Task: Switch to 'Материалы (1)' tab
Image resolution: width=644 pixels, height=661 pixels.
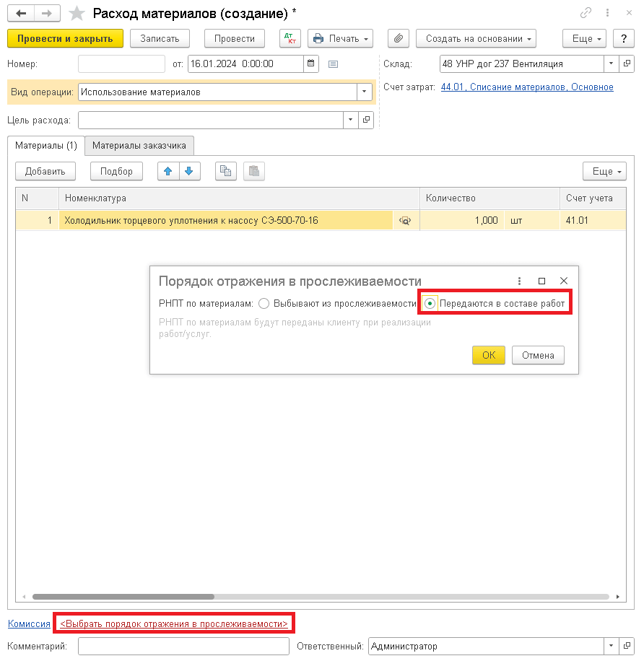Action: tap(46, 145)
